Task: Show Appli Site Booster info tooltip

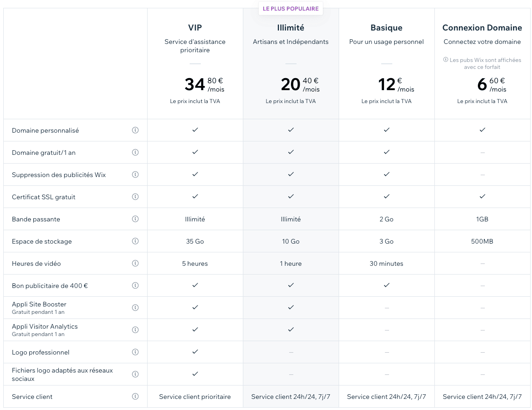Action: click(x=135, y=308)
